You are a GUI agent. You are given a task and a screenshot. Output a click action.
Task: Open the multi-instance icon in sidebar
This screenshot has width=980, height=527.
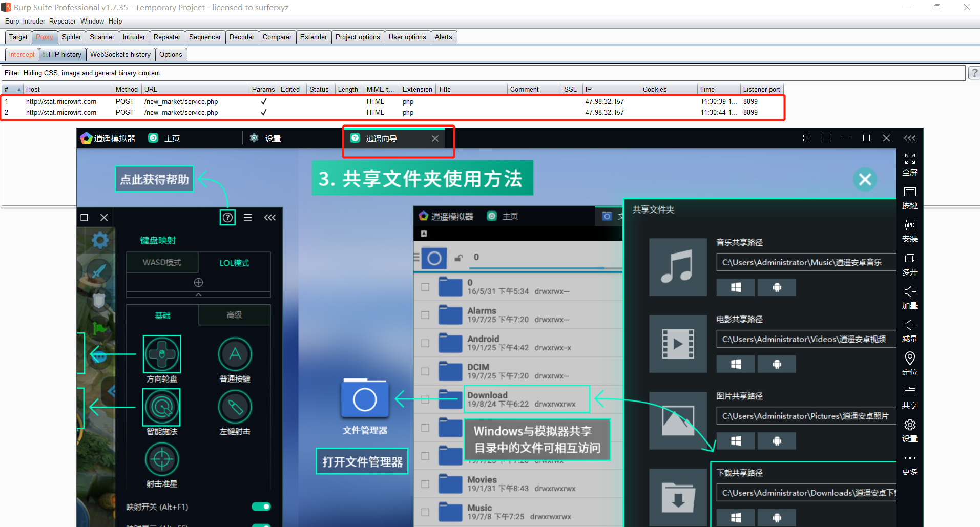click(909, 259)
